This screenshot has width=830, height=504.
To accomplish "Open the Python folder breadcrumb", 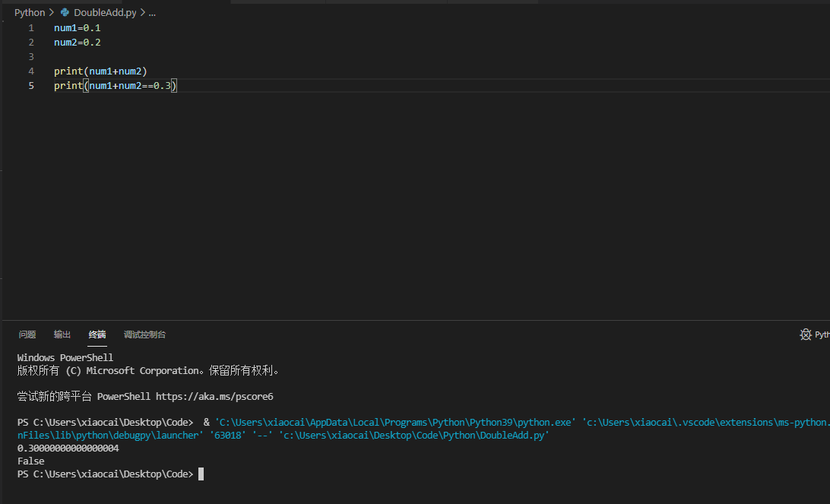I will (x=30, y=13).
